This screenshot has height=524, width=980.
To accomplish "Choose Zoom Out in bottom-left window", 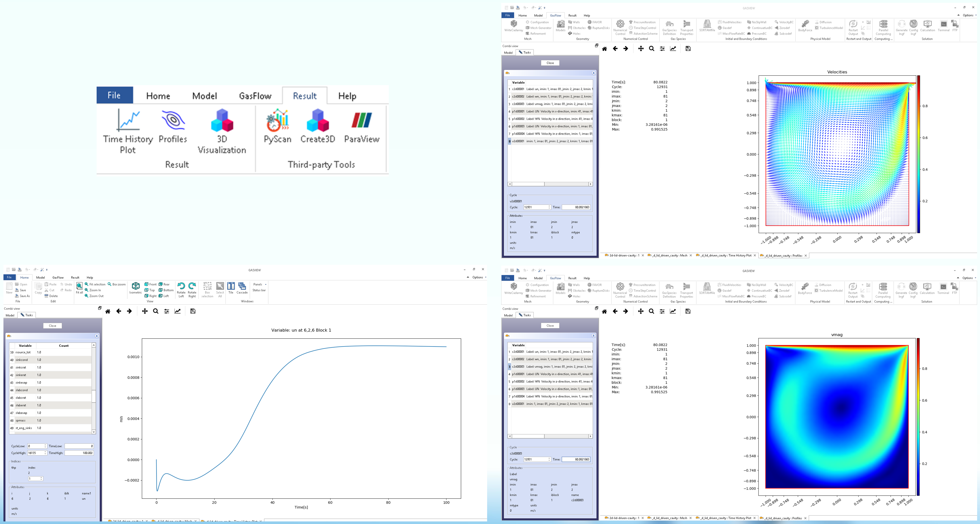I will 94,296.
